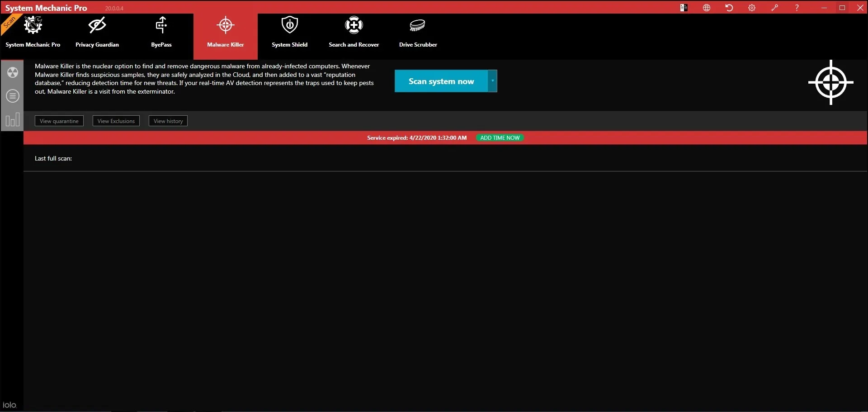Click the globe icon in title bar
The image size is (868, 412).
pyautogui.click(x=707, y=8)
